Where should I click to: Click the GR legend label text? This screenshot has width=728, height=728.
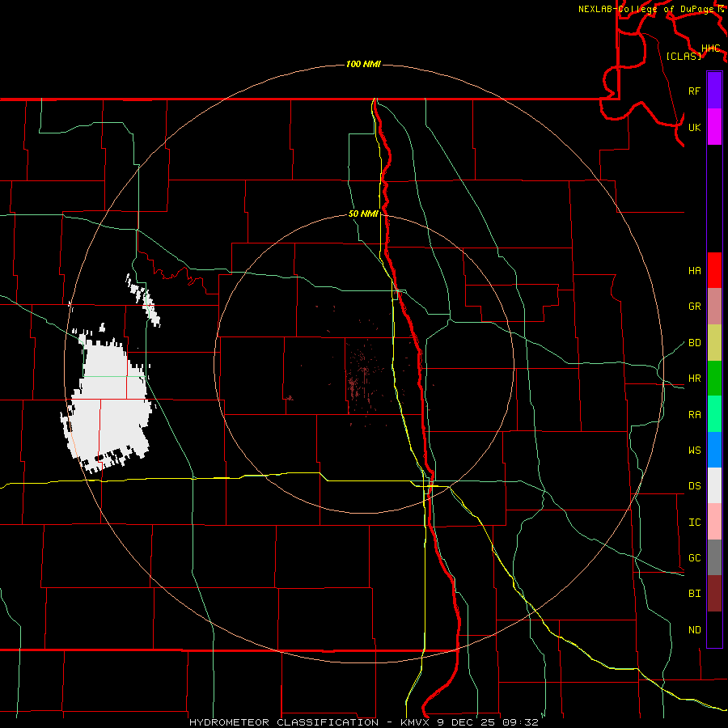tap(695, 306)
